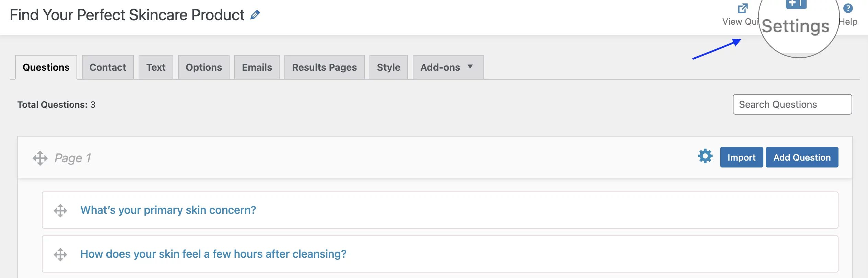The image size is (868, 278).
Task: Open the Style tab
Action: (388, 67)
